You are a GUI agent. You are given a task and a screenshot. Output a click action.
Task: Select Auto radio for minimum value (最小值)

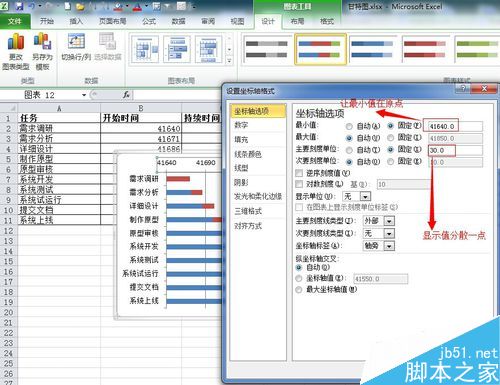349,126
